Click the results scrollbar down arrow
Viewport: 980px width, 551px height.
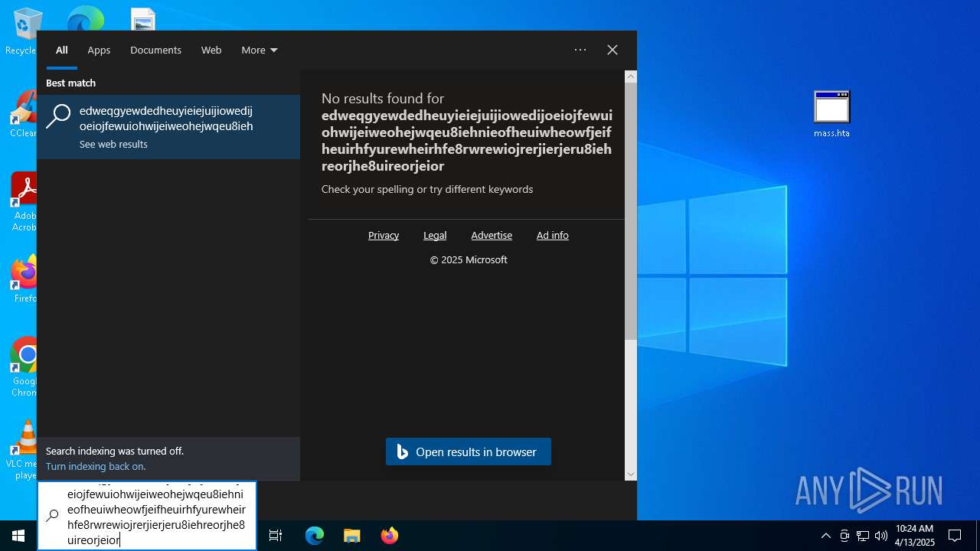coord(631,474)
